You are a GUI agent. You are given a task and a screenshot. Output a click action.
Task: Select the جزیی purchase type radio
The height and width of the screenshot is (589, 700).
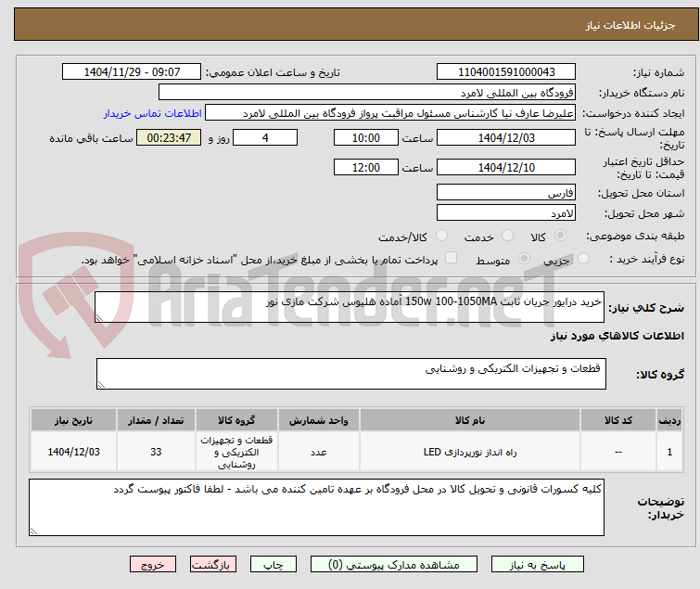(x=583, y=259)
